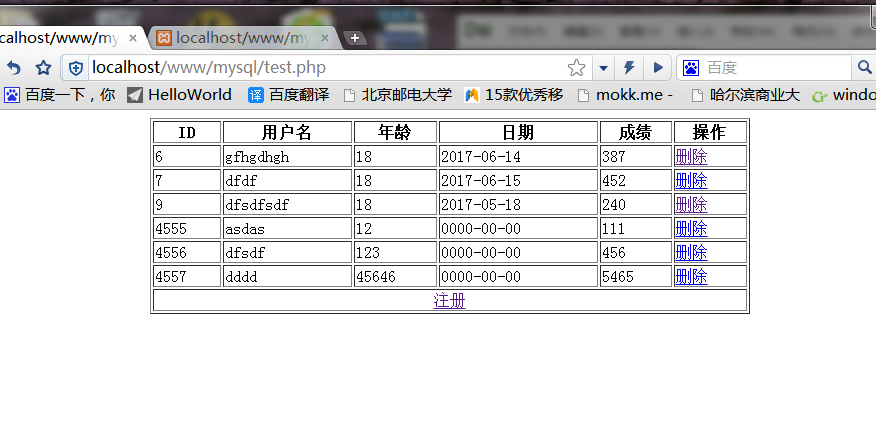Click the score cell 387
Image resolution: width=876 pixels, height=423 pixels.
point(636,156)
